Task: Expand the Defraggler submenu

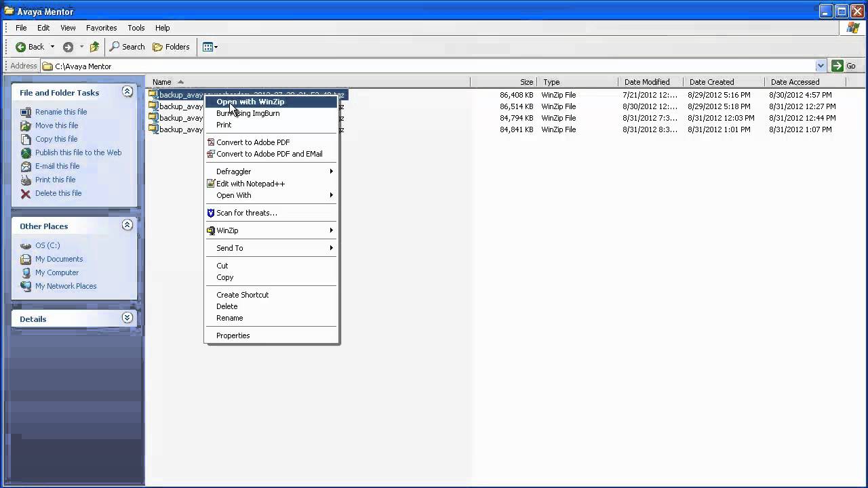Action: 271,171
